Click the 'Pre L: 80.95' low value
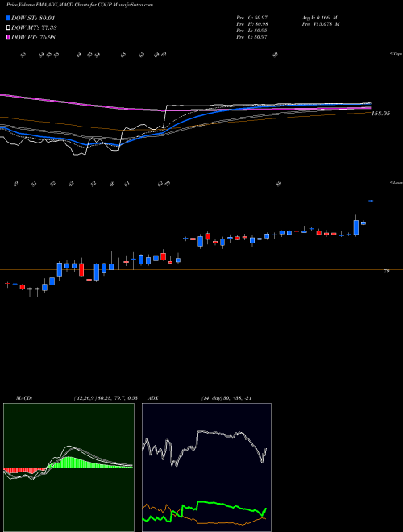This screenshot has width=403, height=532. (252, 31)
